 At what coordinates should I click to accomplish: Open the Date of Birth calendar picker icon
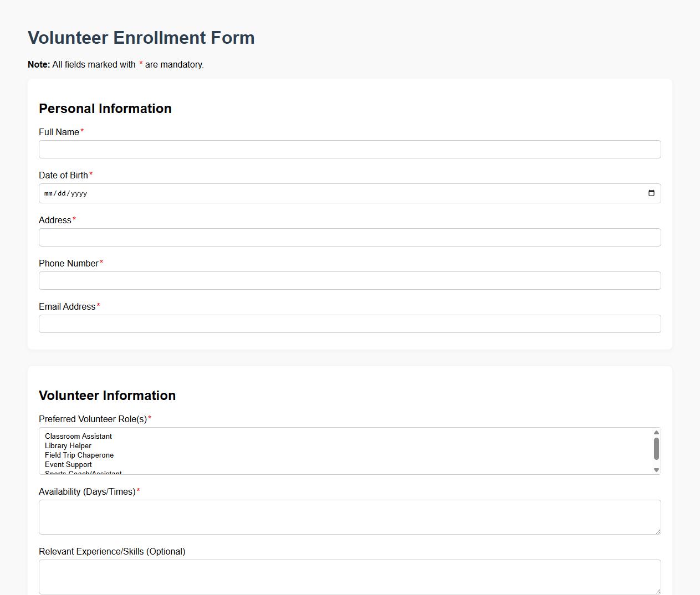[651, 193]
